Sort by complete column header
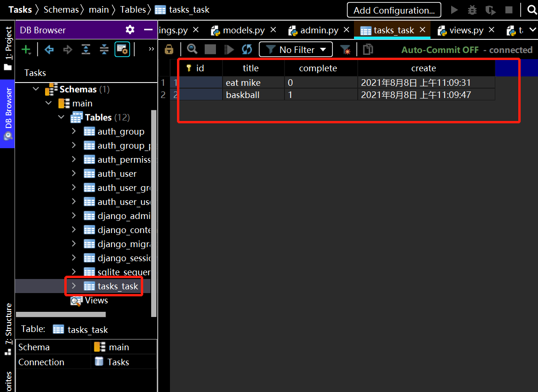Viewport: 538px width, 392px height. coord(321,68)
